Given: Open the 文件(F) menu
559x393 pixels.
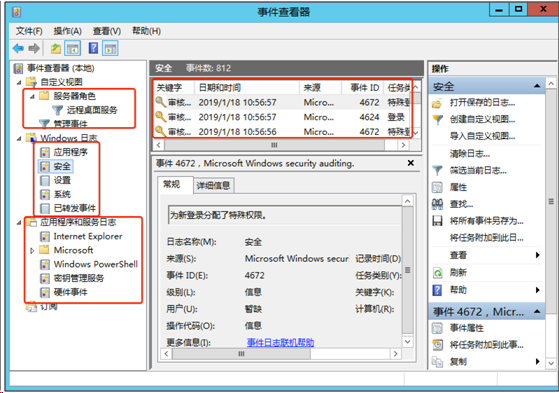Looking at the screenshot, I should 29,31.
